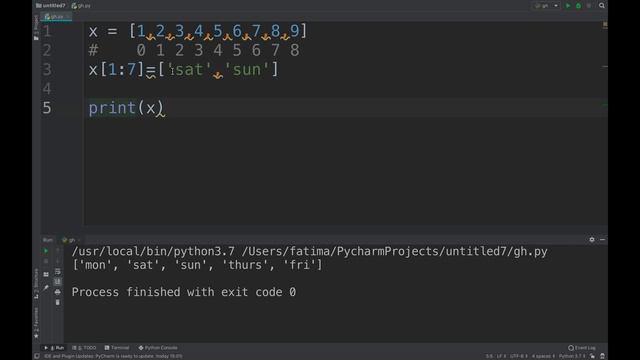This screenshot has height=360, width=640.
Task: Change Python 3.7 interpreter in status bar
Action: coord(572,356)
